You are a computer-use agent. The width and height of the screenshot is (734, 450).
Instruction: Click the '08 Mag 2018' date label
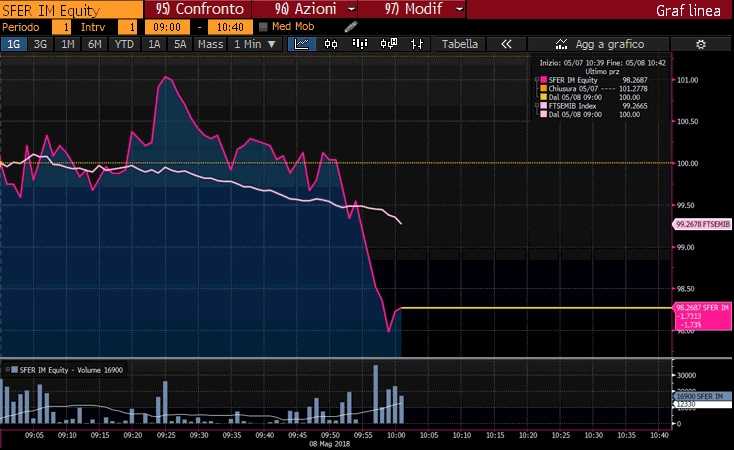click(330, 443)
